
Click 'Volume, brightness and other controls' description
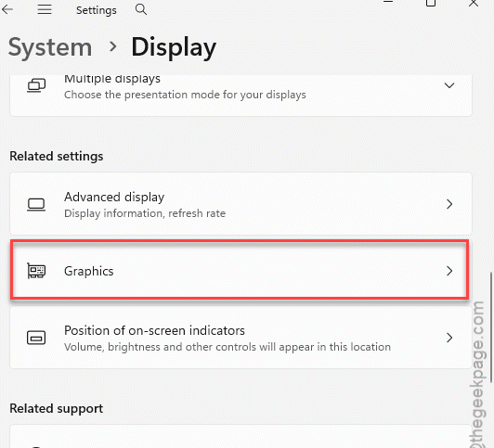(x=227, y=347)
